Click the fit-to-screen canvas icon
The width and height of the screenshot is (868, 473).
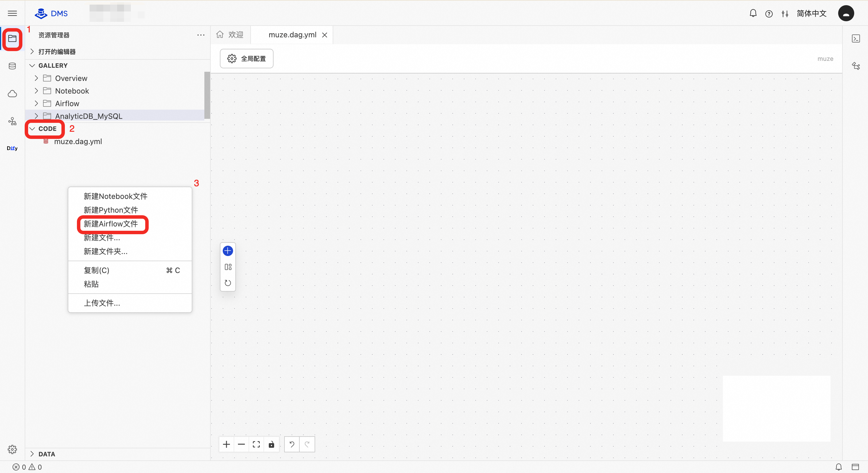(256, 444)
